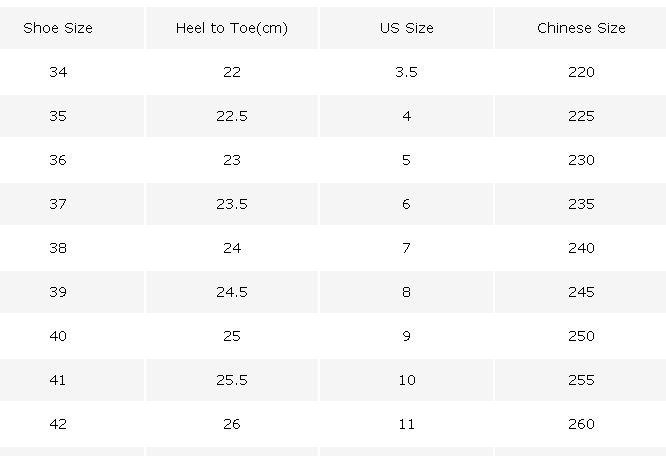
Task: Click US size 11 cell
Action: tap(406, 424)
